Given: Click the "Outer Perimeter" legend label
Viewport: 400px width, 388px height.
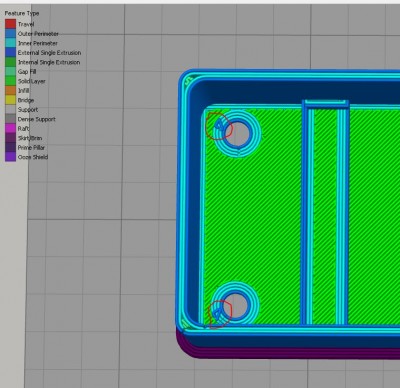Looking at the screenshot, I should (38, 34).
